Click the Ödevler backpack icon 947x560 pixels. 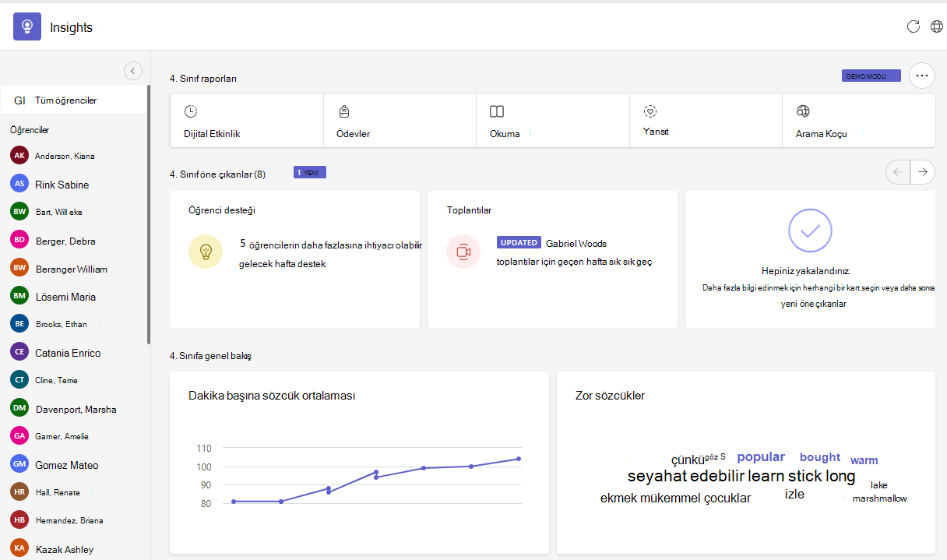point(343,111)
